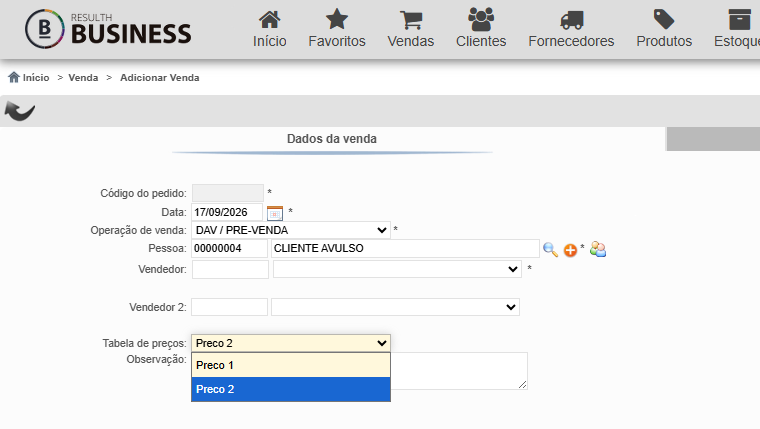This screenshot has width=760, height=429.
Task: Click the Código do pedido field
Action: 228,193
